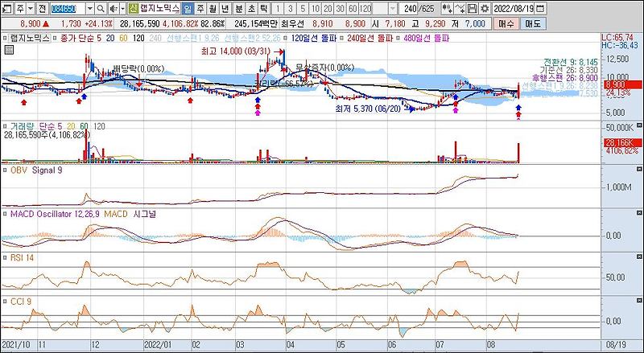
Task: Click the 최저 5,370 (06/20) annotation
Action: click(x=369, y=109)
